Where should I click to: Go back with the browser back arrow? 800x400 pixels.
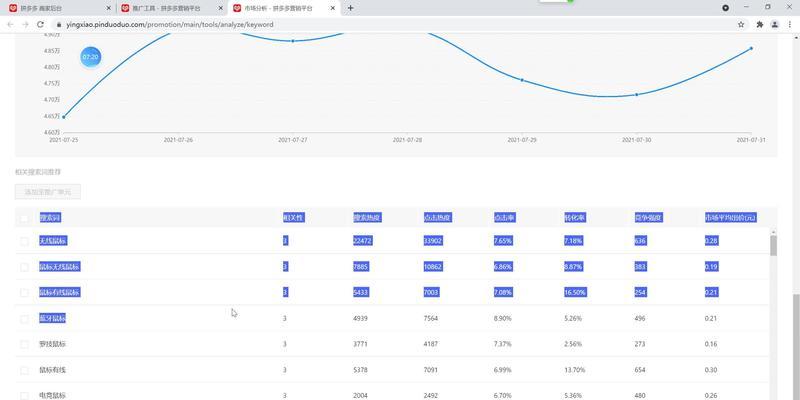[10, 24]
